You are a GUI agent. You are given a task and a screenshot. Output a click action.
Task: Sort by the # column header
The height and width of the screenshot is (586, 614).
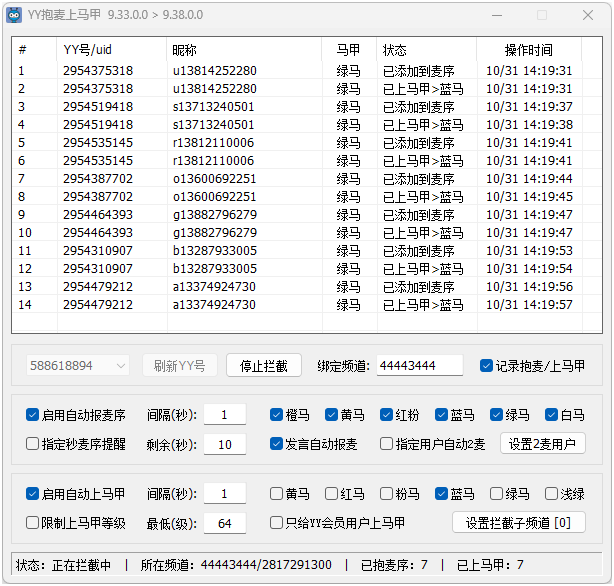34,50
